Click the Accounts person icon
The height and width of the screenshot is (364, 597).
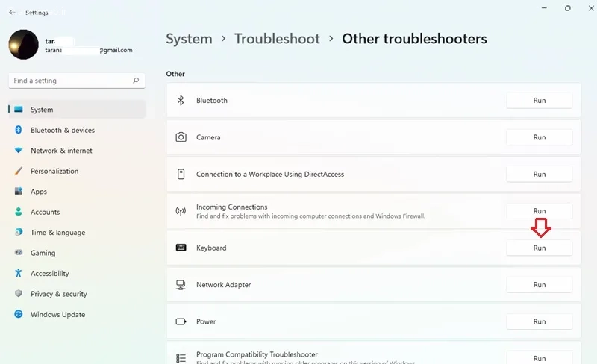[18, 211]
